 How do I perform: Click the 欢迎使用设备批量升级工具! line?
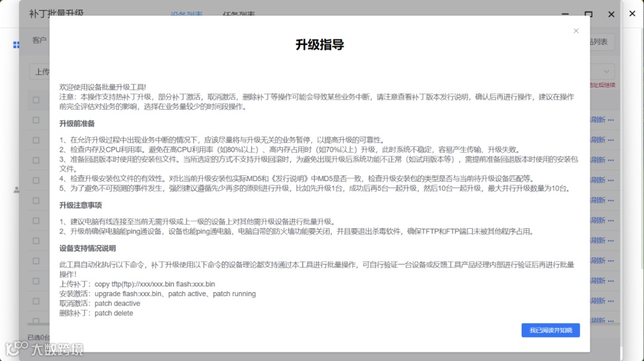point(103,87)
